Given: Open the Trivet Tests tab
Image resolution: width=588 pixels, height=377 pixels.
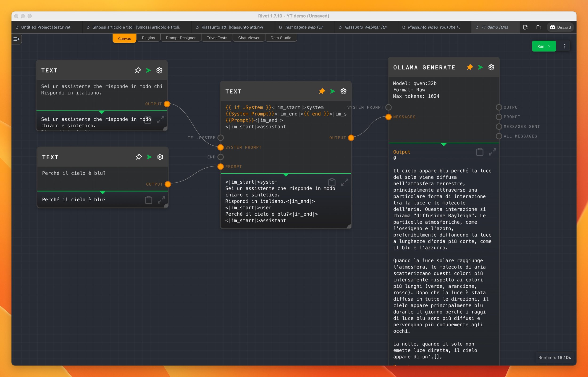Looking at the screenshot, I should [217, 38].
